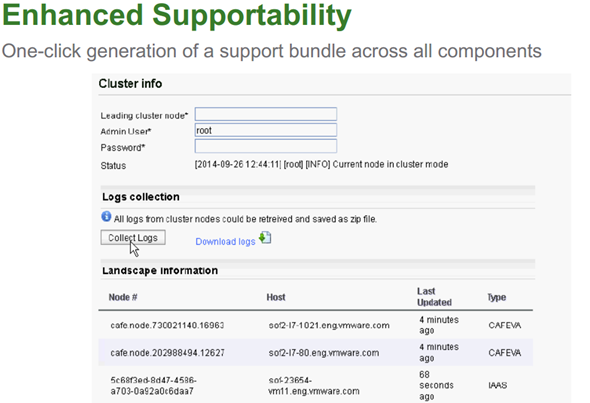
Task: Select the cafe.node.202988494.12627 row
Action: pos(316,353)
